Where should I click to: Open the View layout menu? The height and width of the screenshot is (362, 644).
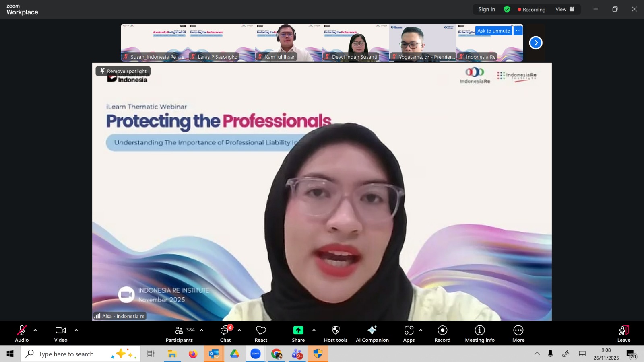tap(565, 9)
